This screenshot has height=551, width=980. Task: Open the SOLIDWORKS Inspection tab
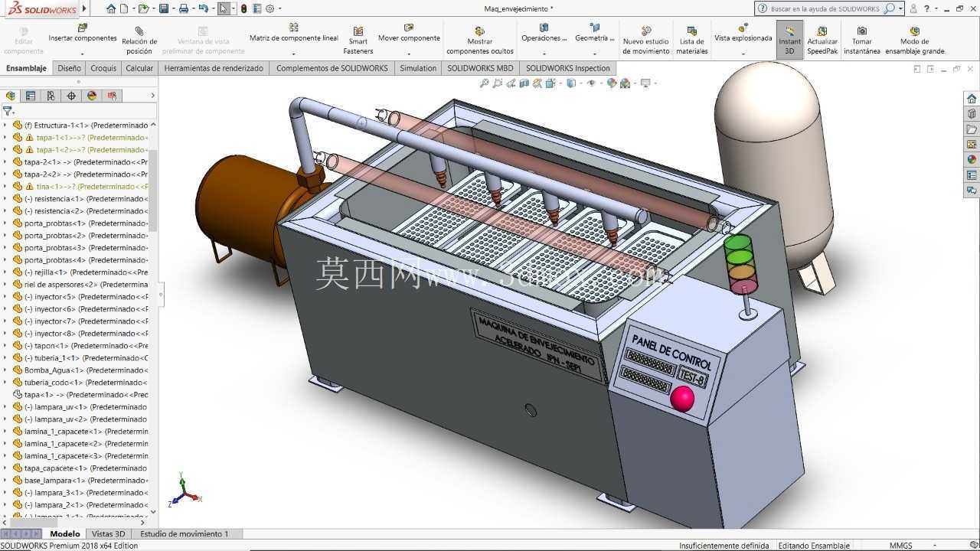tap(568, 68)
